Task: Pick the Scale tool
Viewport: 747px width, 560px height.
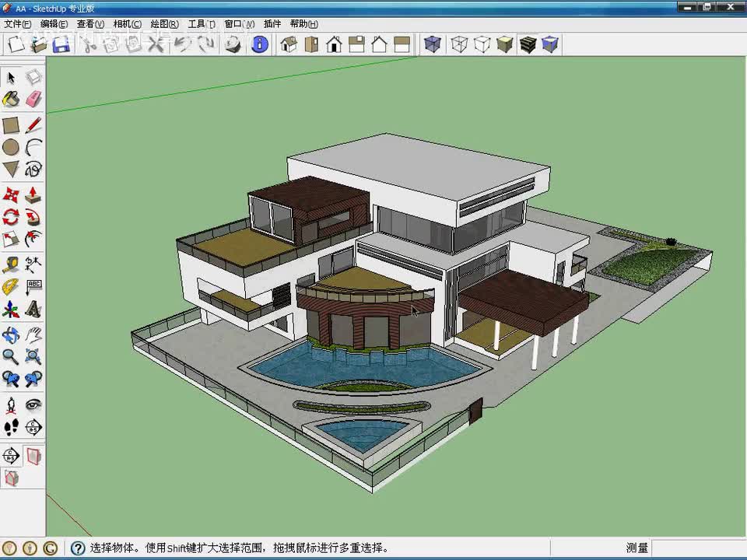Action: 11,239
